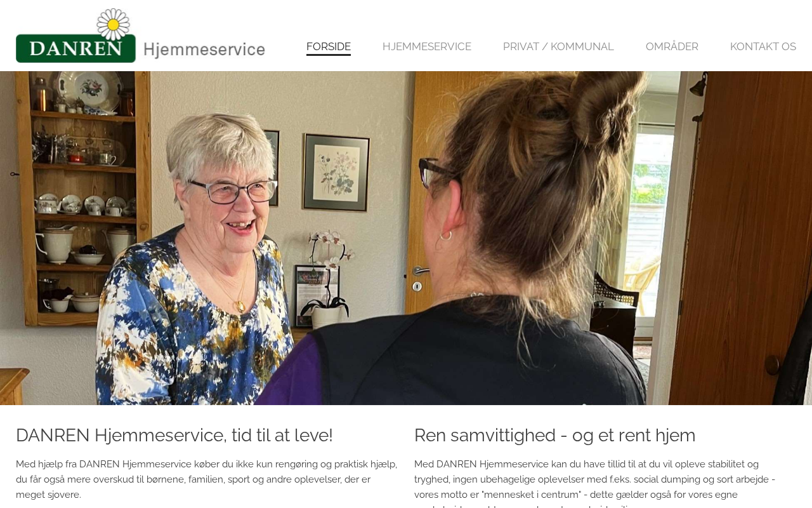Viewport: 812px width, 508px height.
Task: Click the paragraph starting 'Med hjælp fra DANREN'
Action: coord(207,479)
